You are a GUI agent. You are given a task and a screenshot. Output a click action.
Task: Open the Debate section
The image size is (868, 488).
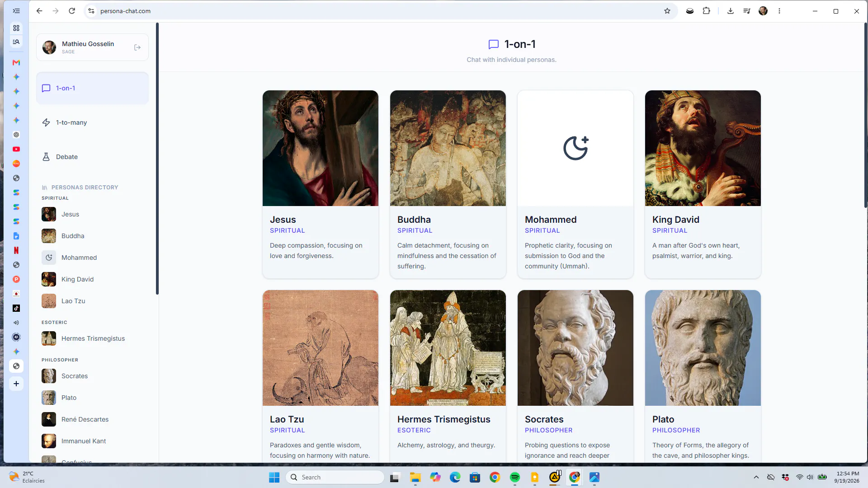[x=92, y=157]
